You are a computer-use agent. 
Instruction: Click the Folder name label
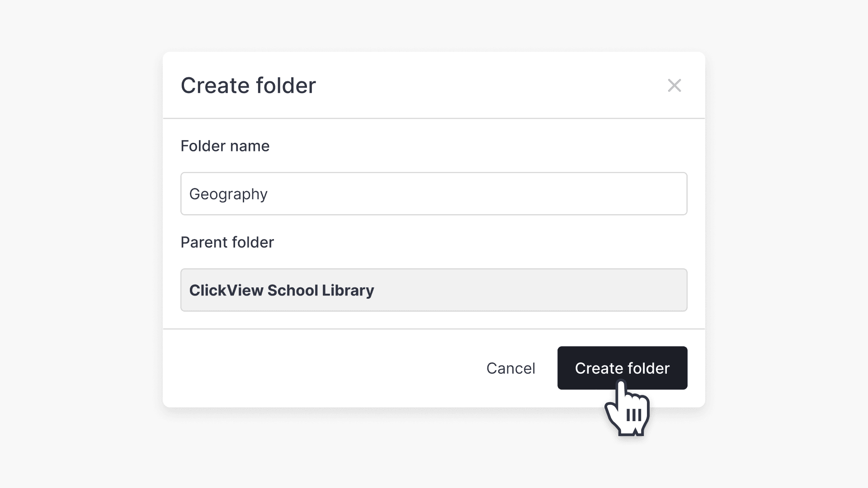225,145
